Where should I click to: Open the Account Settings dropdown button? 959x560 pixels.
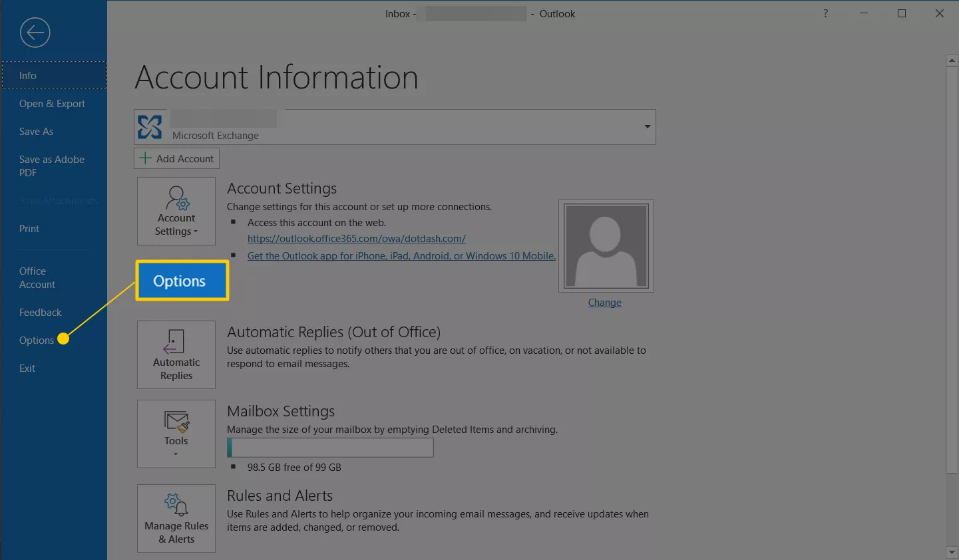(x=176, y=211)
